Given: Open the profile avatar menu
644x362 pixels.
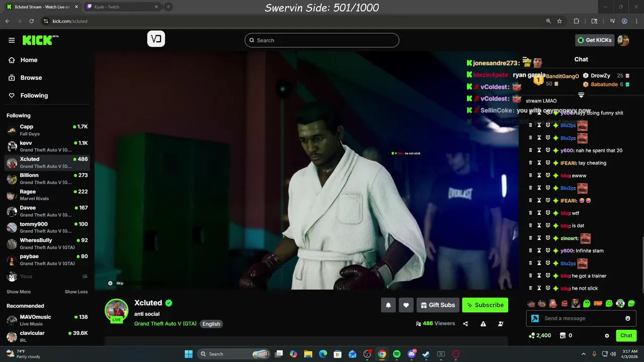Looking at the screenshot, I should pos(623,40).
